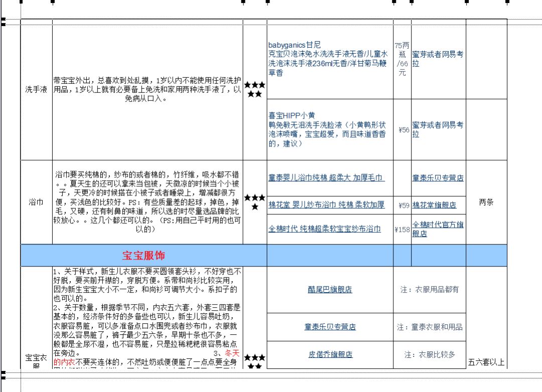542x392 pixels.
Task: Open the 童泰乐贝专营店 store link
Action: [439, 177]
